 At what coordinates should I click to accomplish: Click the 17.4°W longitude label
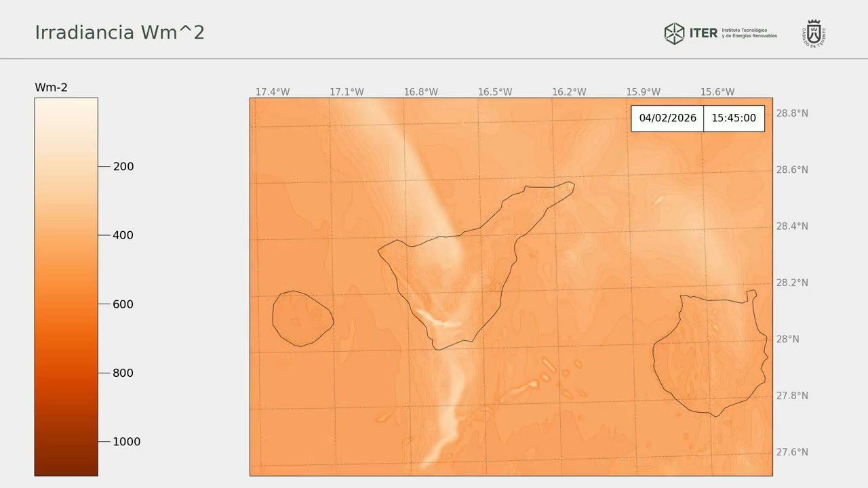[x=273, y=92]
